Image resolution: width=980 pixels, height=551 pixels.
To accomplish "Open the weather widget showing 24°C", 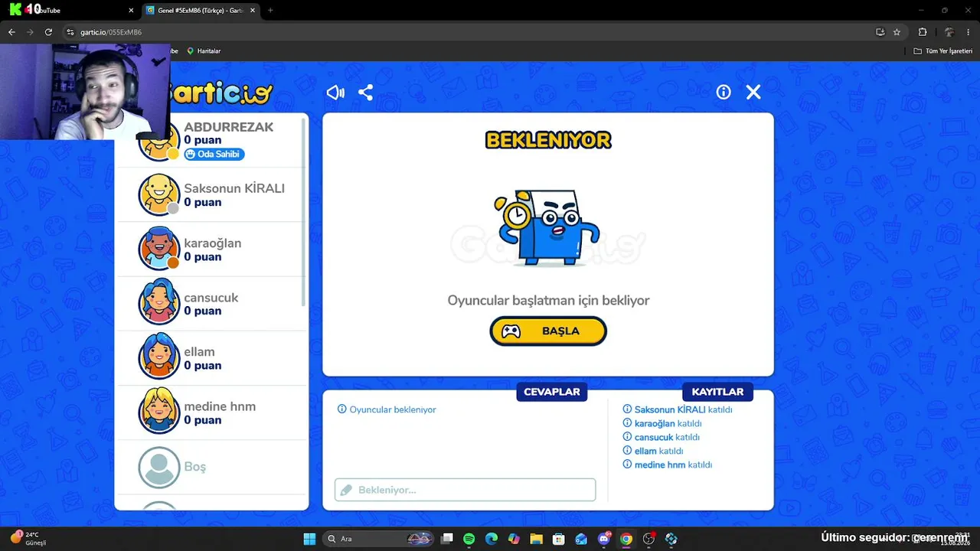I will click(28, 538).
